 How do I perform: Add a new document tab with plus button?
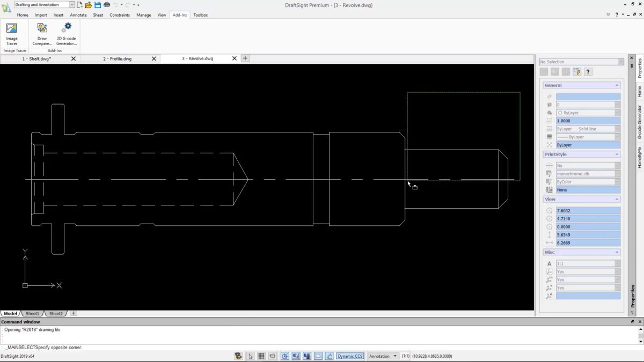(x=245, y=58)
